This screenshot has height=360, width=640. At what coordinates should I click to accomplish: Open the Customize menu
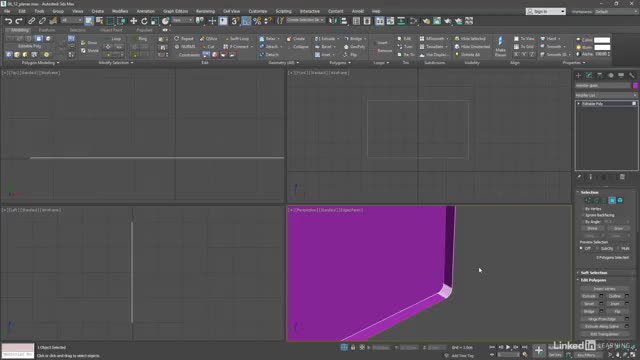[258, 11]
